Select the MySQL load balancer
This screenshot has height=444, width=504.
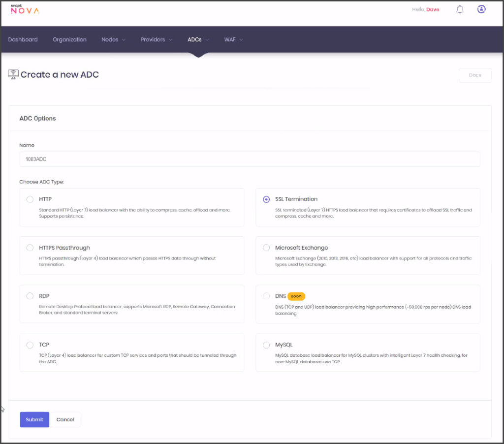[266, 345]
